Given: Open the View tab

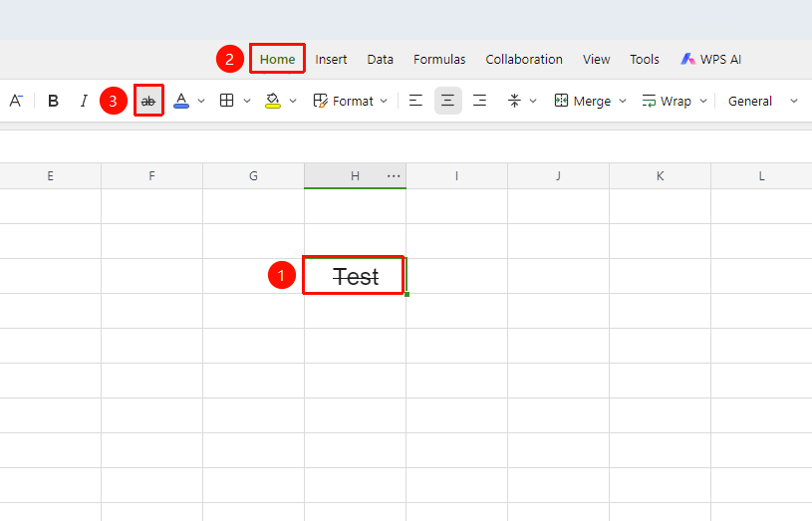Looking at the screenshot, I should (x=596, y=60).
